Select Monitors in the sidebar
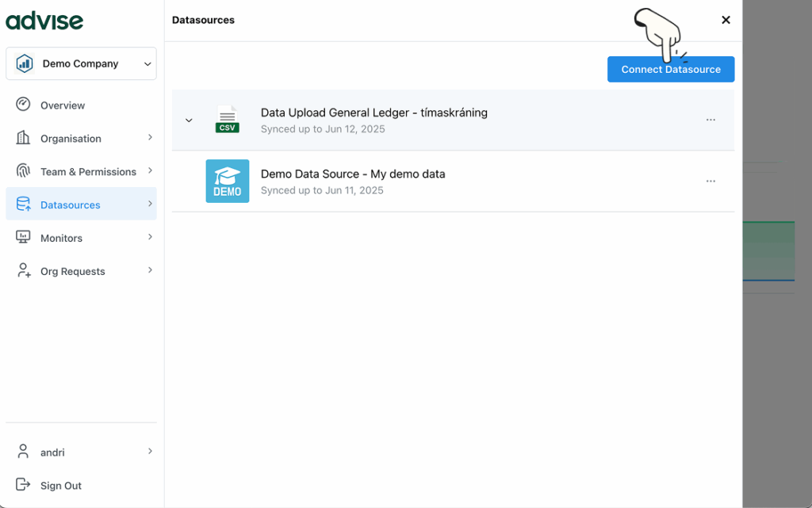Image resolution: width=812 pixels, height=508 pixels. coord(62,238)
